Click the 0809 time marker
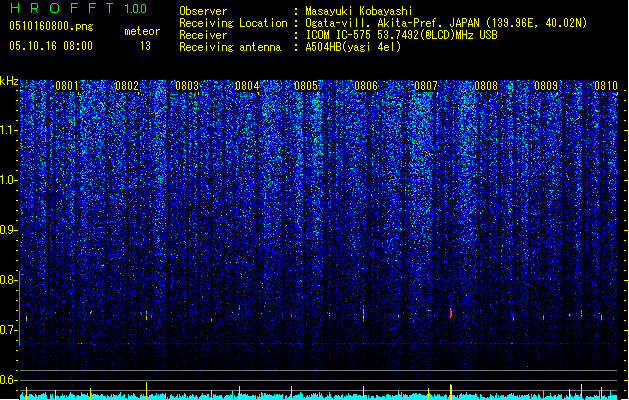The height and width of the screenshot is (400, 629). pyautogui.click(x=546, y=86)
